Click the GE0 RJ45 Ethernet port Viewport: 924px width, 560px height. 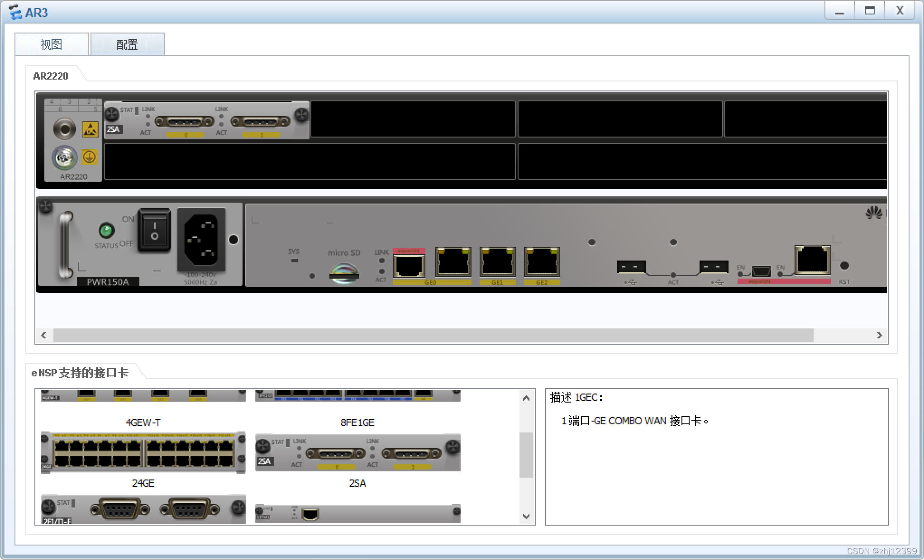[453, 262]
